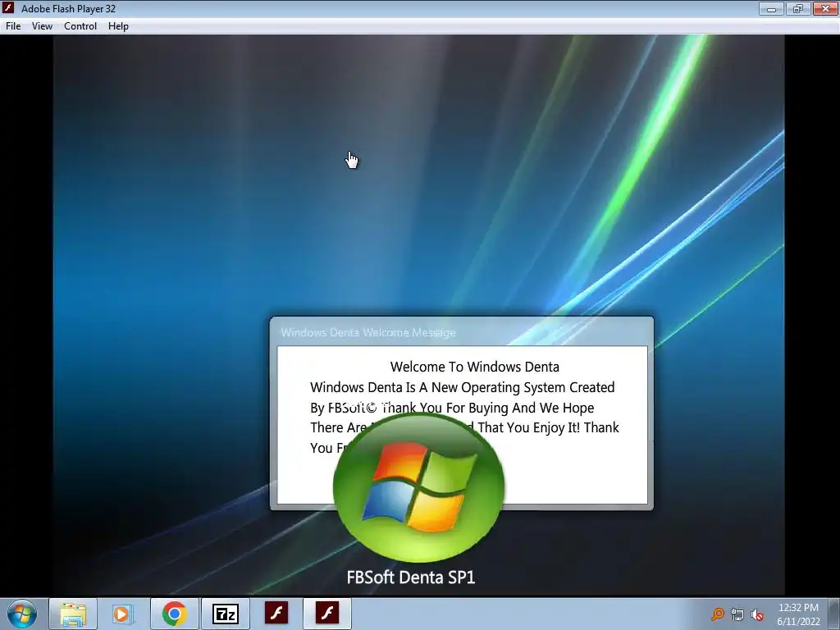Image resolution: width=840 pixels, height=630 pixels.
Task: Click the 'Welcome To Windows Denta' heading
Action: coord(475,367)
